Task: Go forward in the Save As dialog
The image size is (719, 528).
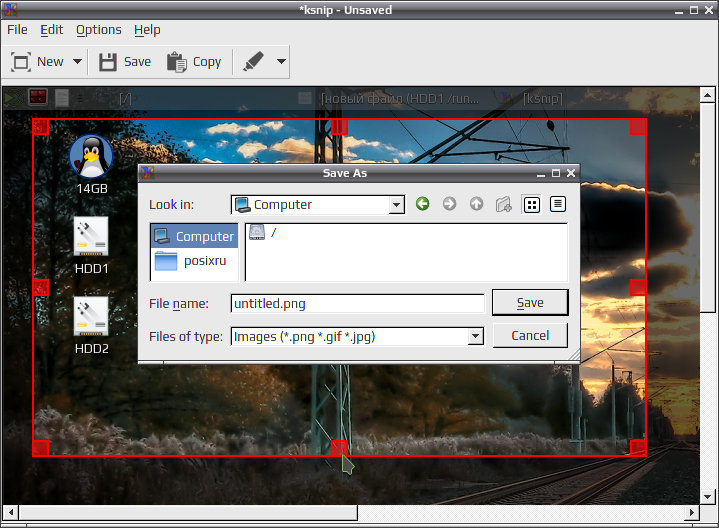Action: [x=449, y=204]
